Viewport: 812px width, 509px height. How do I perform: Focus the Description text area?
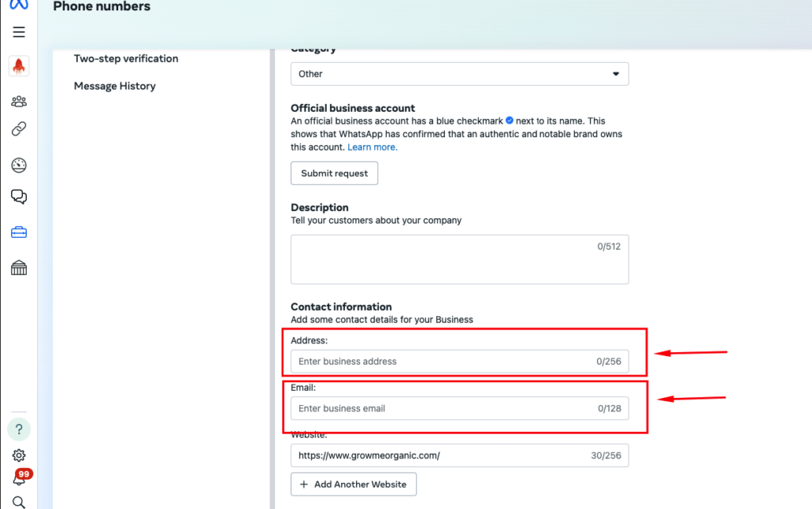(459, 259)
